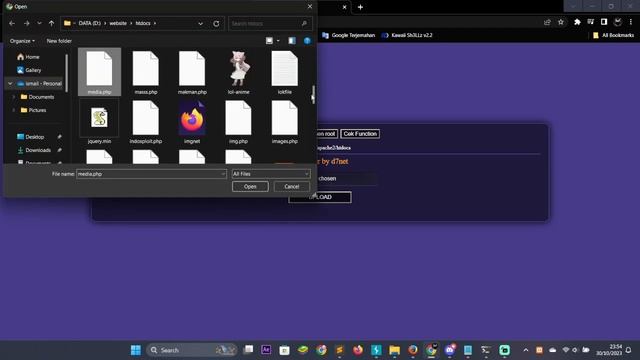Select the loli-anime image file
This screenshot has width=640, height=360.
click(x=238, y=72)
